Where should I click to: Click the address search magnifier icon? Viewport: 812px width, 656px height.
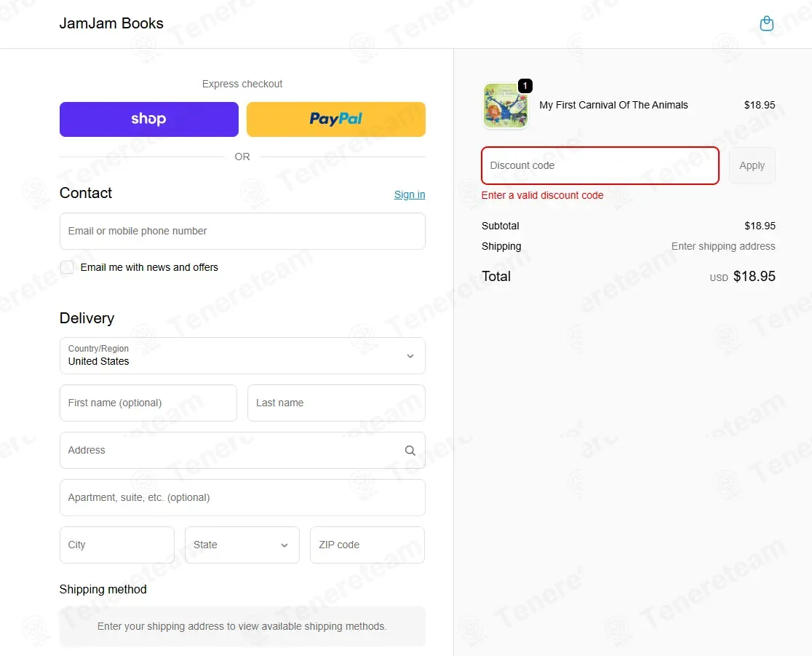pos(410,451)
